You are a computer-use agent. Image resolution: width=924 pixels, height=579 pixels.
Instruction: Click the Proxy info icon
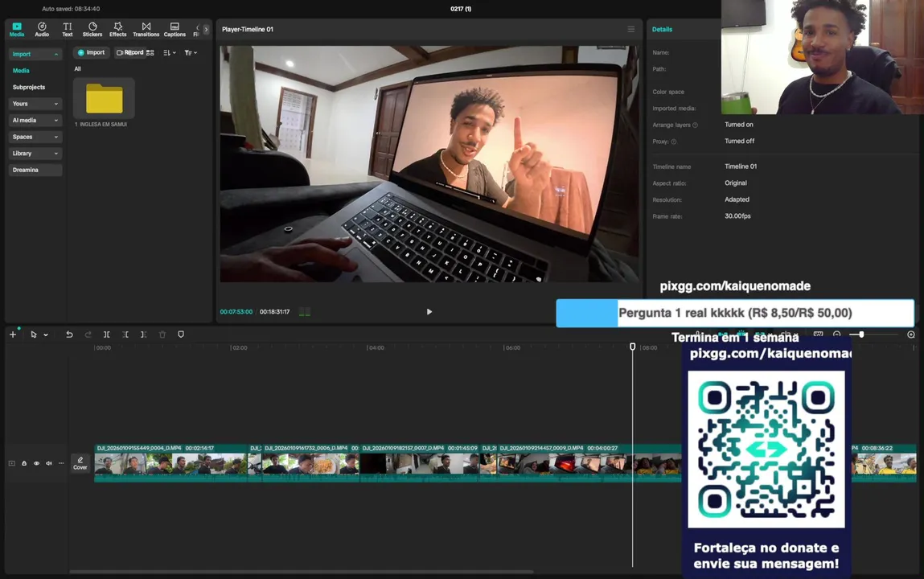(674, 142)
